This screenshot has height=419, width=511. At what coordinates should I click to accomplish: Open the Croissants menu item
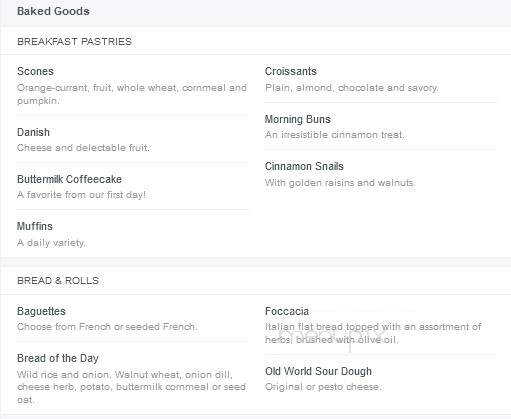point(291,71)
